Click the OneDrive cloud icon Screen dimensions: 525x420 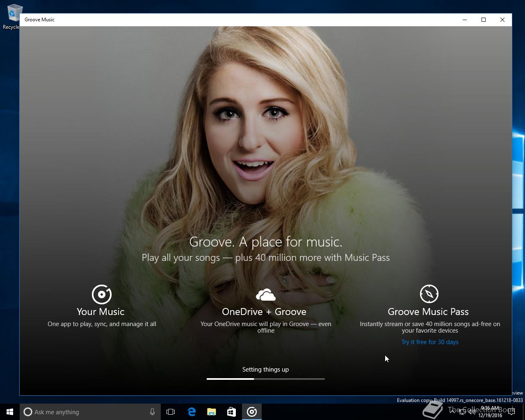coord(266,294)
